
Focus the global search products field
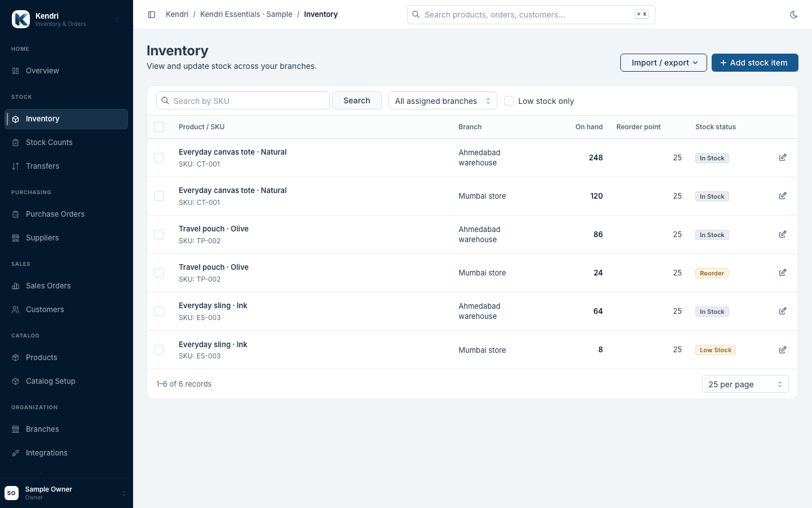[x=531, y=15]
